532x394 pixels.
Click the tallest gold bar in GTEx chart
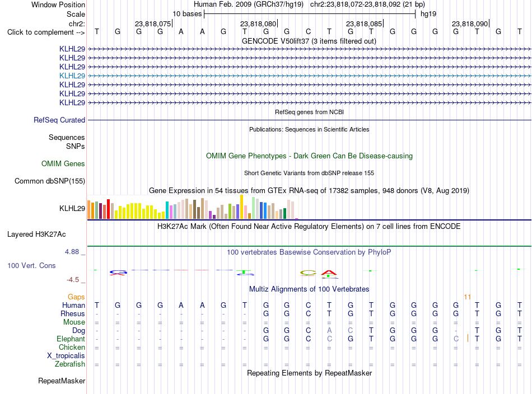[x=241, y=207]
